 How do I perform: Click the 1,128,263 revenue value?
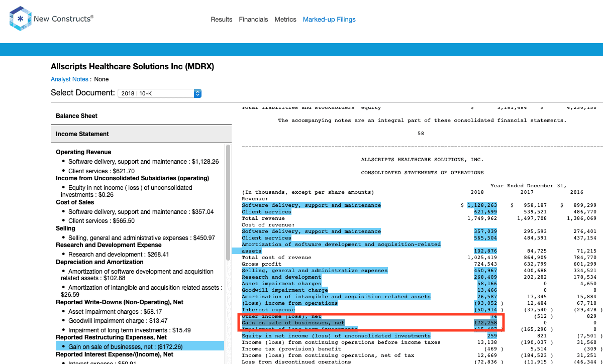(x=482, y=205)
